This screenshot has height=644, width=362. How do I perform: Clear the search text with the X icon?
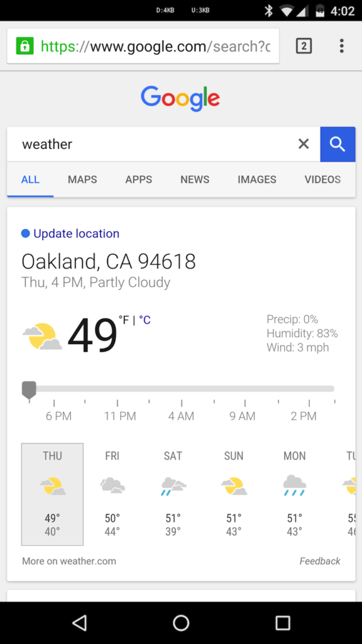click(x=304, y=144)
